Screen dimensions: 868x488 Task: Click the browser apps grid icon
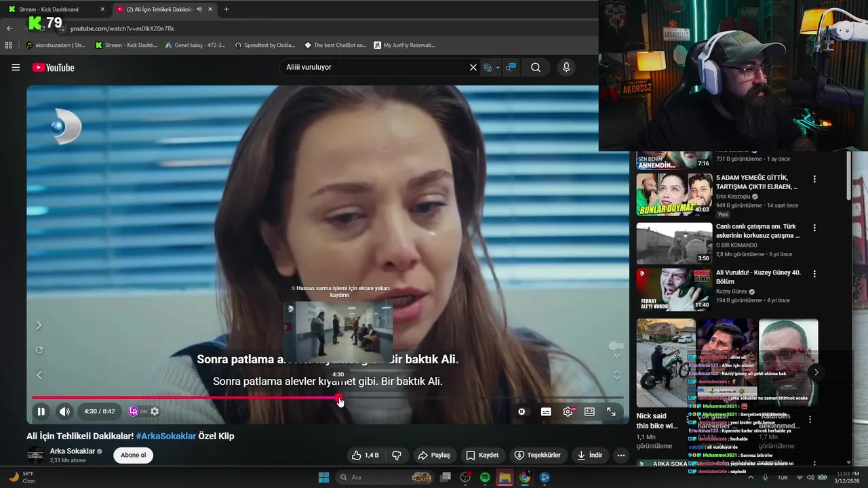pos(9,45)
